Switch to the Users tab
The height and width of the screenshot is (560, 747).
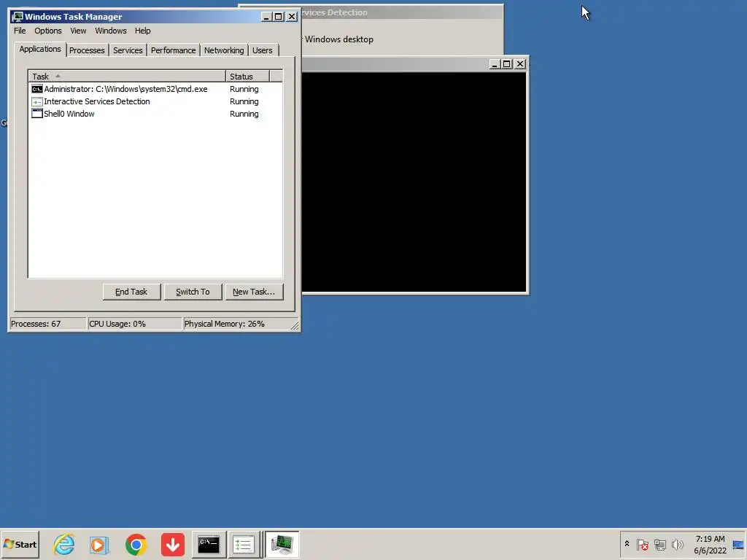coord(262,50)
